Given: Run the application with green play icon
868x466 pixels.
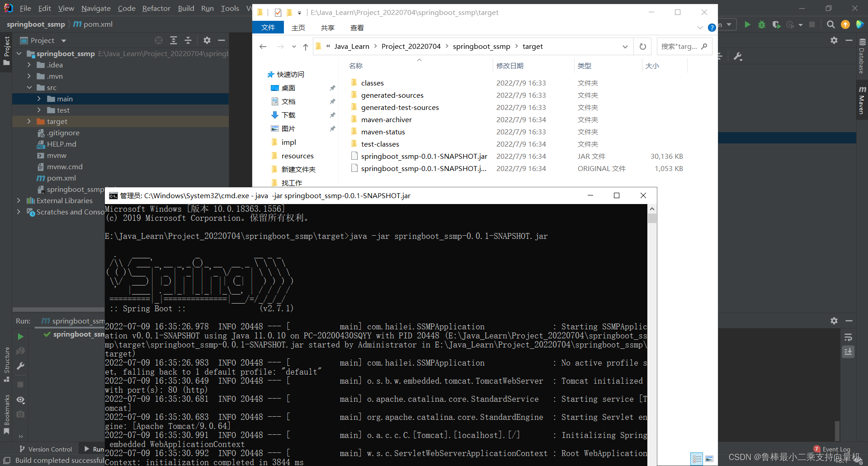Looking at the screenshot, I should [747, 24].
